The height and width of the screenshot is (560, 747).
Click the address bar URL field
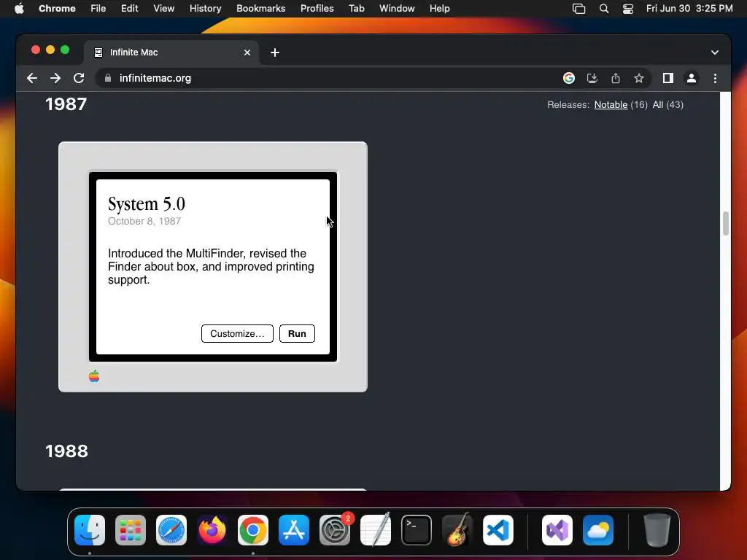click(x=329, y=78)
